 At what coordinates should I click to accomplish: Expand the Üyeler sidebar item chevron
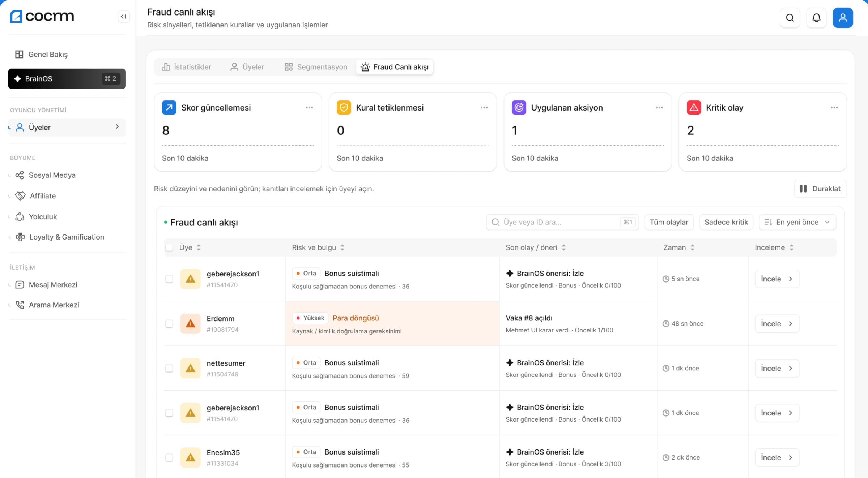click(x=117, y=127)
